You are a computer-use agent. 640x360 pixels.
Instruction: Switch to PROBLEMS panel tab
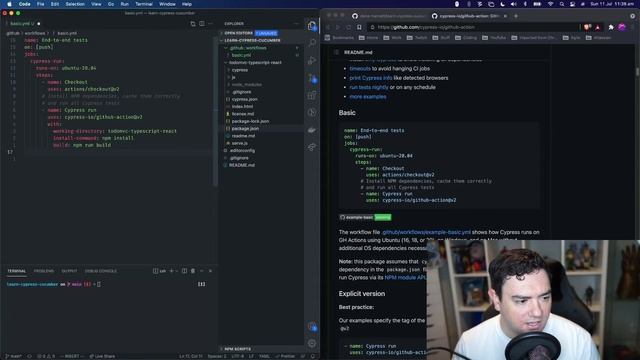(44, 271)
